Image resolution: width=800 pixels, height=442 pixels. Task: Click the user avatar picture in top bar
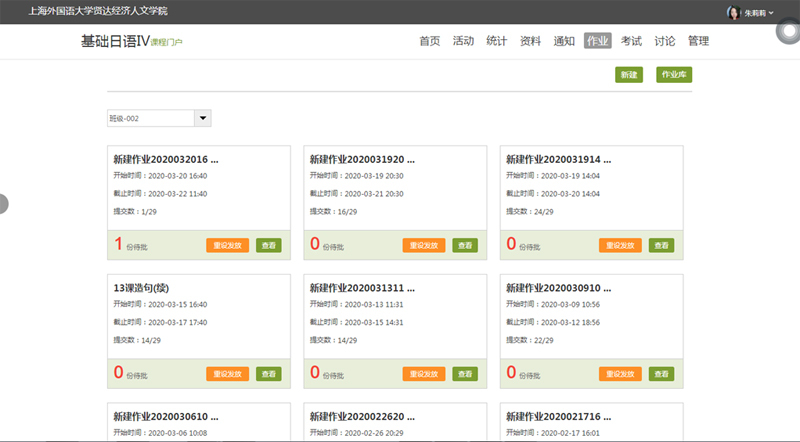(x=733, y=11)
